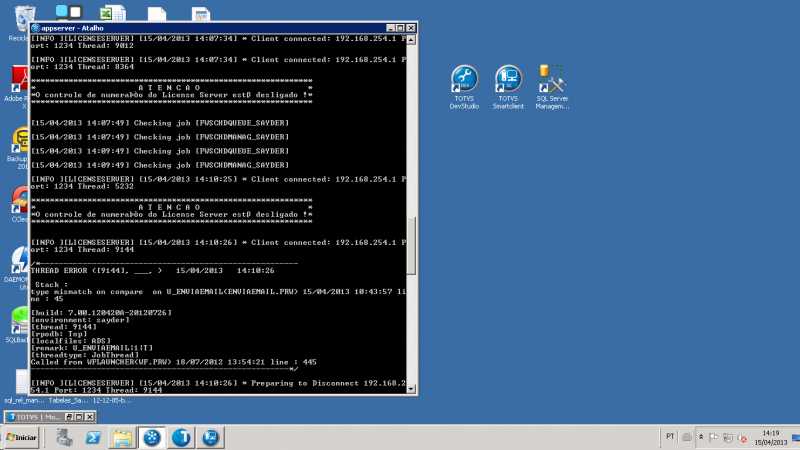
Task: Switch to TOTVS taskbar button with T logo
Action: (181, 437)
